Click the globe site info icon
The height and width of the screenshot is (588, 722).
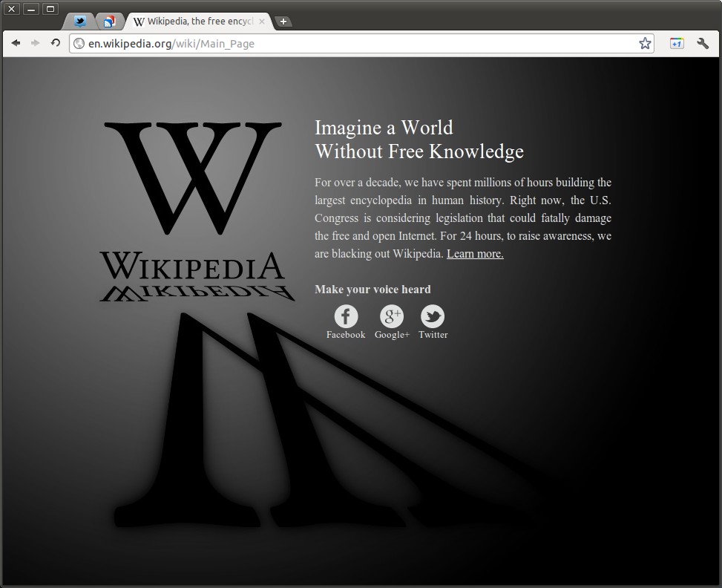79,43
